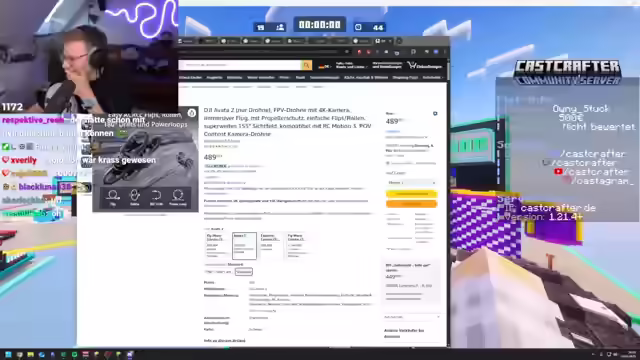Click the orange Amazon search magnifier button
The image size is (640, 360).
[x=307, y=65]
